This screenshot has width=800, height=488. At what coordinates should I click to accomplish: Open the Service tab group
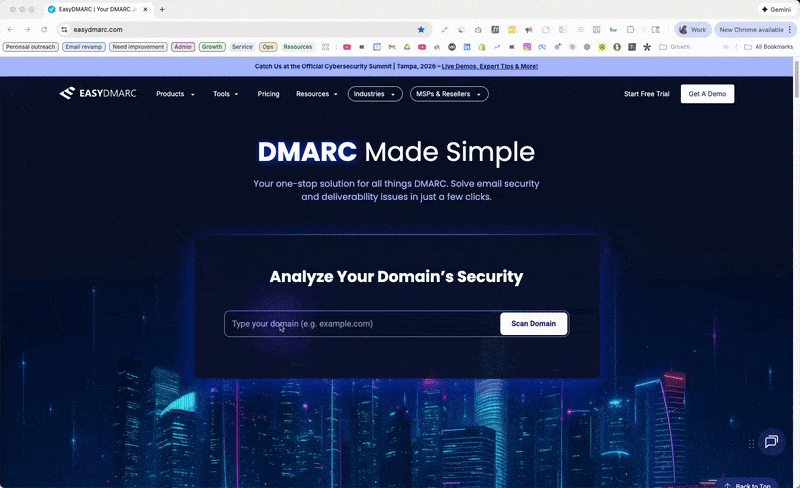[242, 47]
